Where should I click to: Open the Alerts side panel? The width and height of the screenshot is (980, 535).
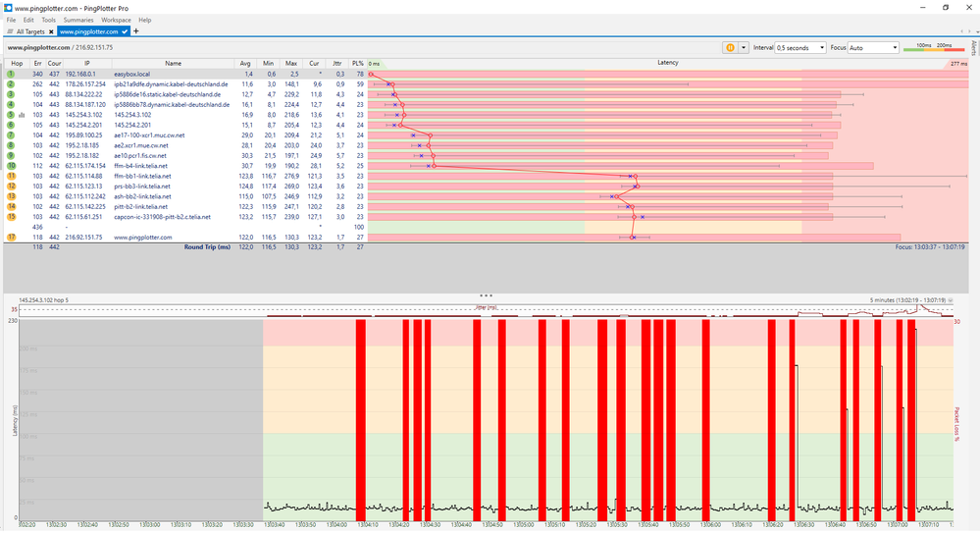[x=973, y=49]
